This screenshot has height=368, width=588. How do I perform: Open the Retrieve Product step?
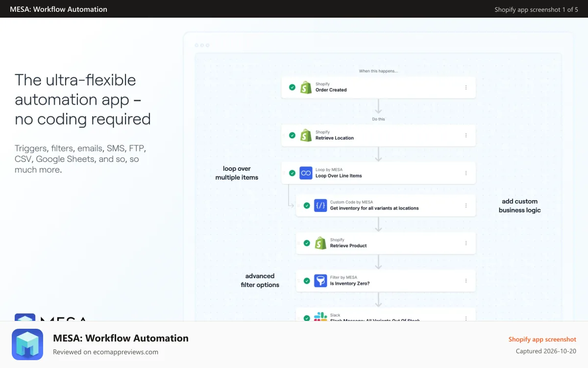(x=386, y=243)
